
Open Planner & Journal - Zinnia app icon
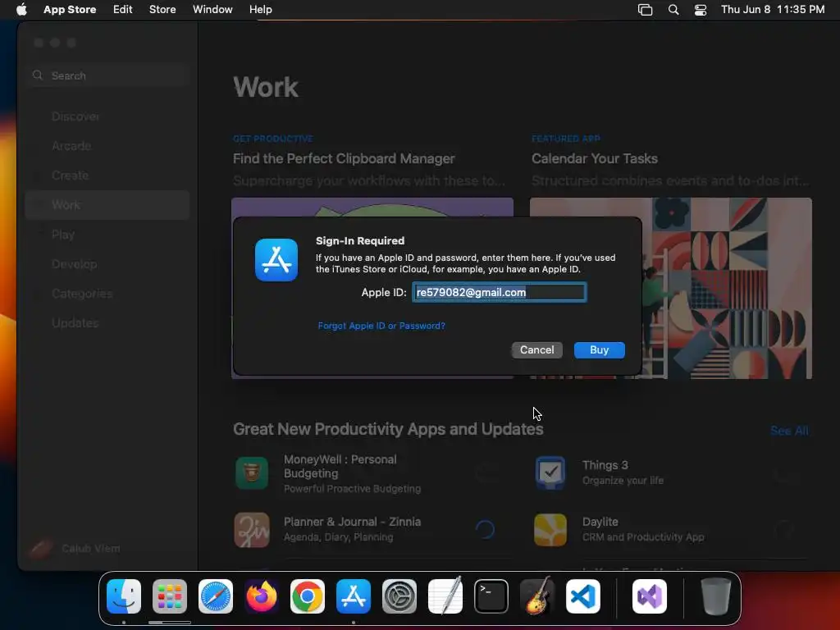coord(252,530)
